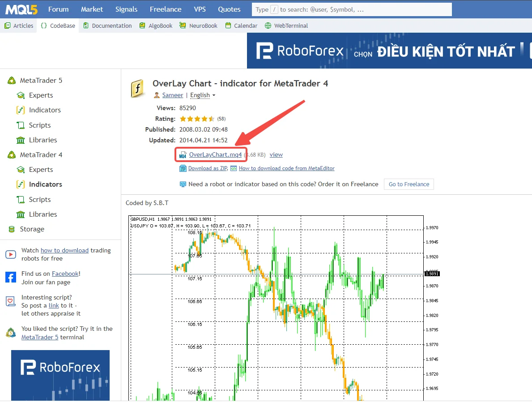Open the Forum menu item
The image size is (532, 402).
(58, 9)
